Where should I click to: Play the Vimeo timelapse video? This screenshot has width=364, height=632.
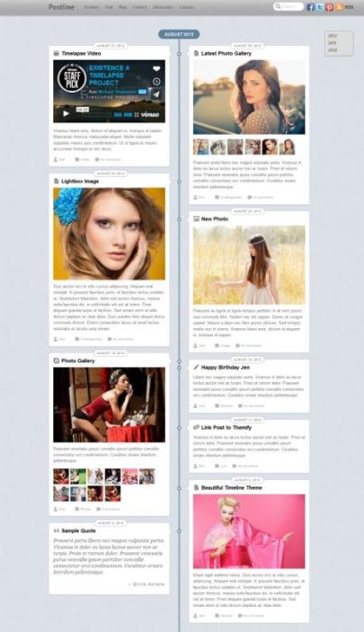[x=66, y=114]
